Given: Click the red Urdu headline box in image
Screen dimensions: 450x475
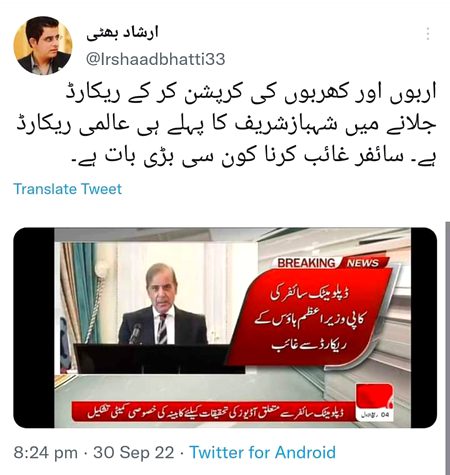Looking at the screenshot, I should coord(311,317).
